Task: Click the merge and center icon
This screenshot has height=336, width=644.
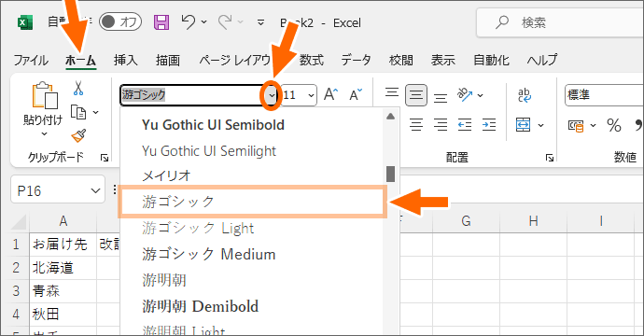Action: 523,125
